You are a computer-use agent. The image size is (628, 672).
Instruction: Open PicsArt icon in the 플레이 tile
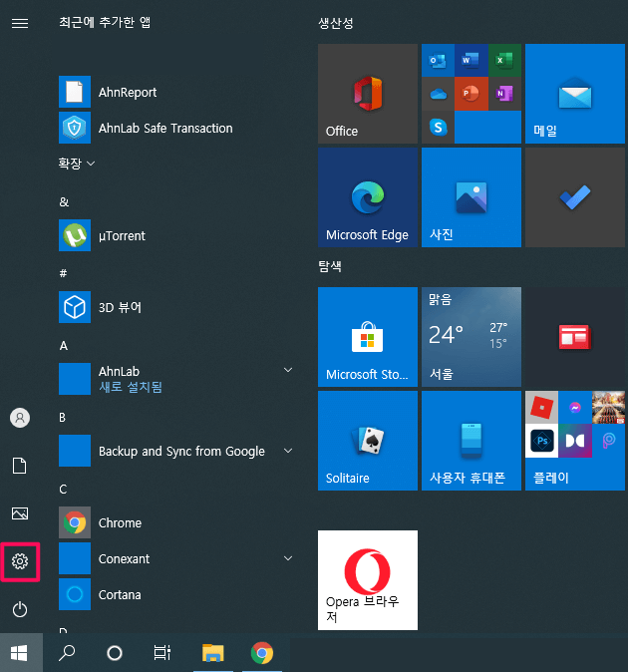pyautogui.click(x=608, y=441)
